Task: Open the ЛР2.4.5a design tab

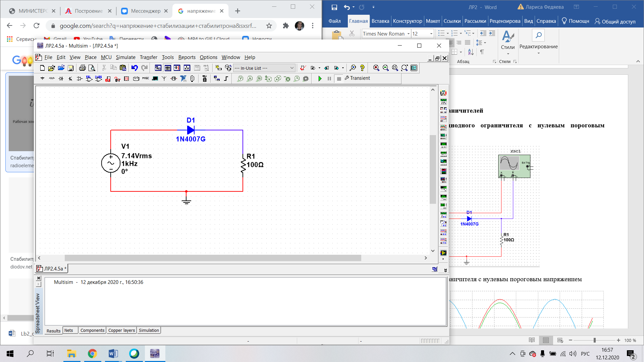Action: click(x=52, y=268)
